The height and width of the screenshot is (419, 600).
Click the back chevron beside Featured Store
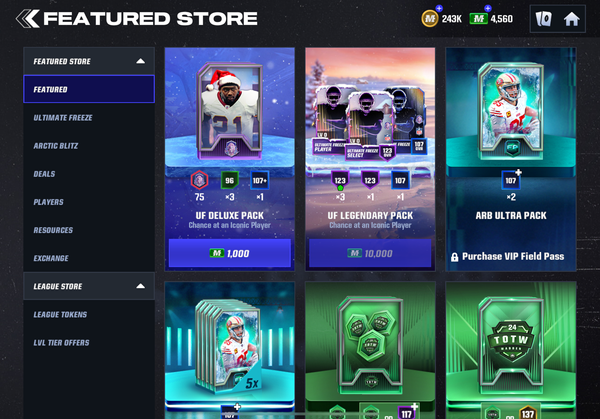click(28, 18)
